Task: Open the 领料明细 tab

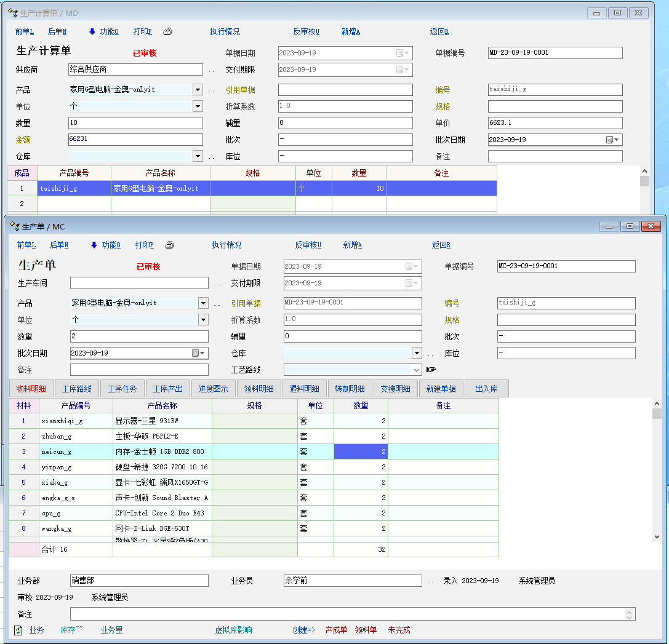Action: [259, 389]
